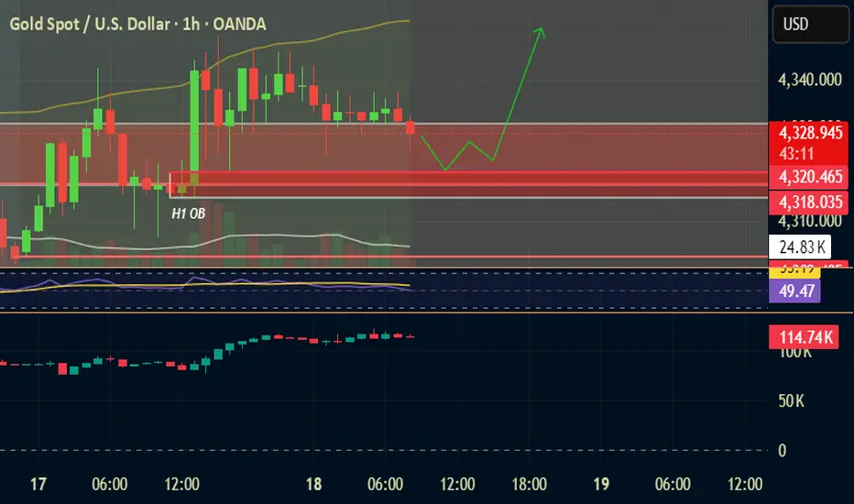Click the 114.74K indicator value label
This screenshot has height=504, width=854.
coord(804,337)
